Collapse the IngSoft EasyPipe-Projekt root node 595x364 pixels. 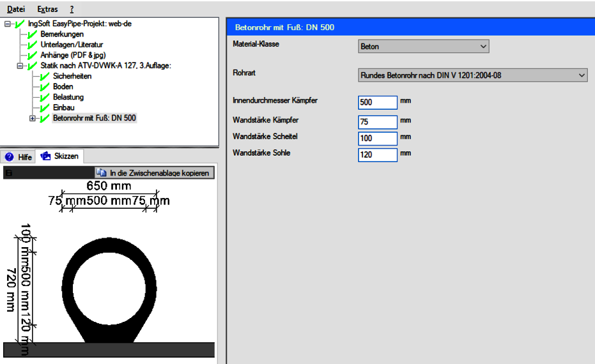pos(8,24)
